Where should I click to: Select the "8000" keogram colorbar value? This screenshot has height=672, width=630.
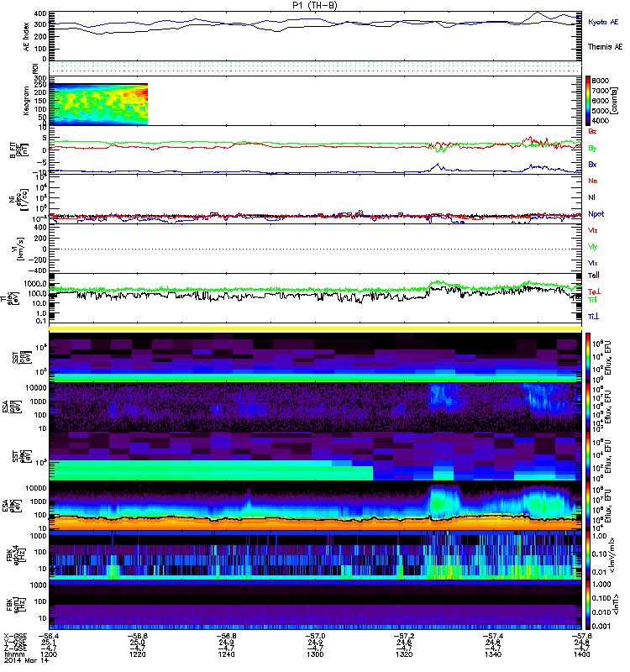click(x=600, y=81)
